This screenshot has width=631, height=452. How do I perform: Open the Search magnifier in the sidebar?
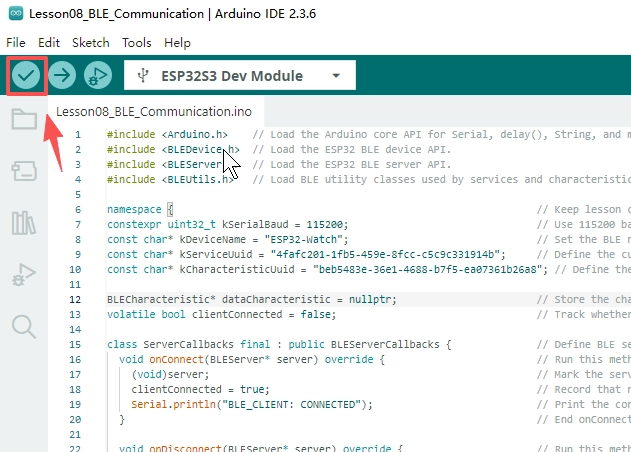point(24,326)
